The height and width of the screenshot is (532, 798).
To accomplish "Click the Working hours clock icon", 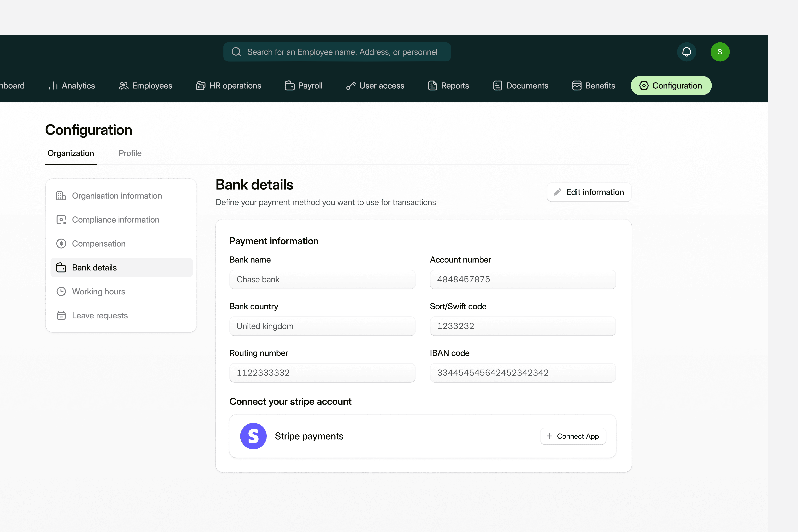I will point(61,291).
